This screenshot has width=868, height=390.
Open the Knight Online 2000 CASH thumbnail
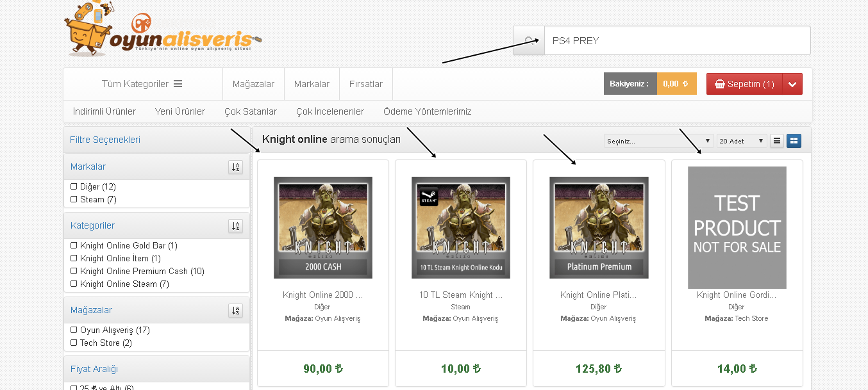point(323,227)
